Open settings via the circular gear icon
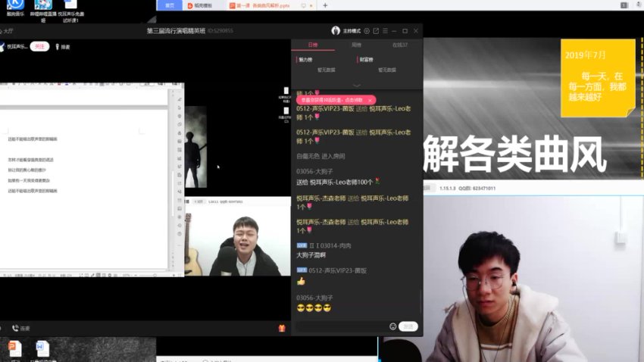This screenshot has width=644, height=362. 367,31
